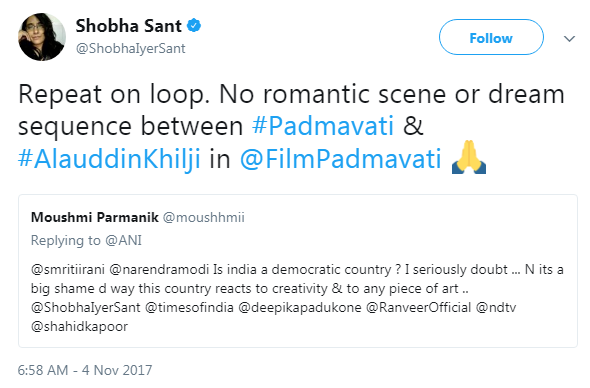590x388 pixels.
Task: Click the @narendramodi mention
Action: pos(159,269)
